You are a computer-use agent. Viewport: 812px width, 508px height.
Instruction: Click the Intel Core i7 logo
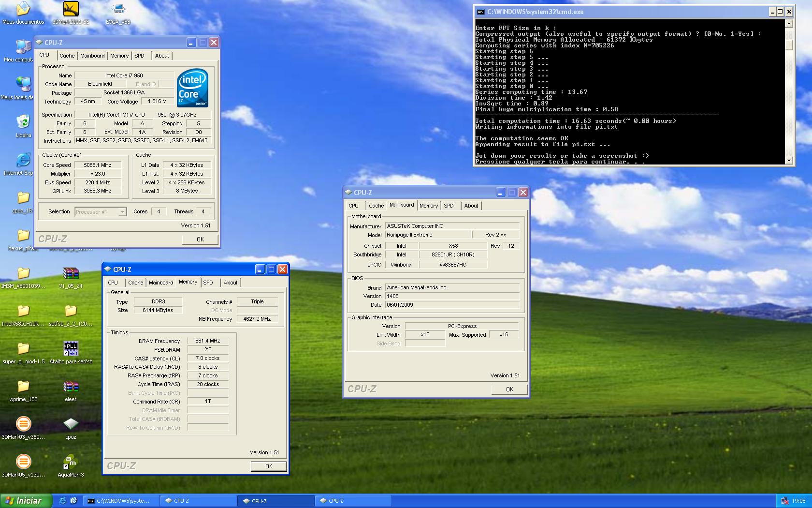192,88
